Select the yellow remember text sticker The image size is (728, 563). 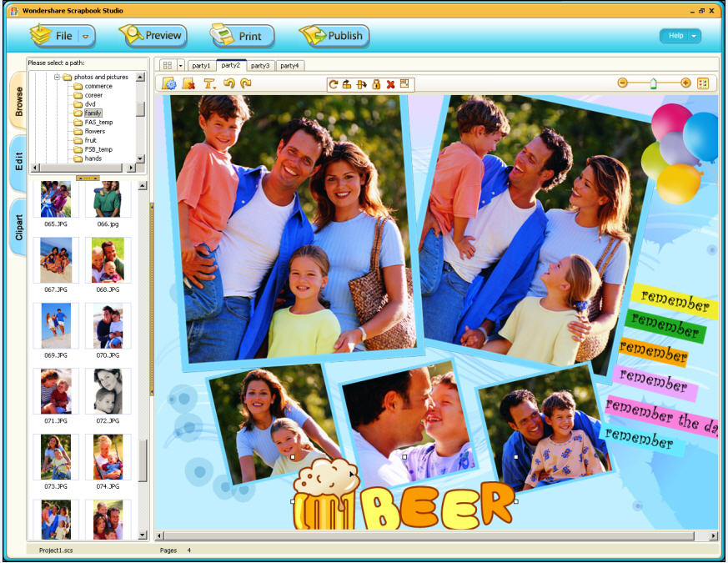pos(675,301)
